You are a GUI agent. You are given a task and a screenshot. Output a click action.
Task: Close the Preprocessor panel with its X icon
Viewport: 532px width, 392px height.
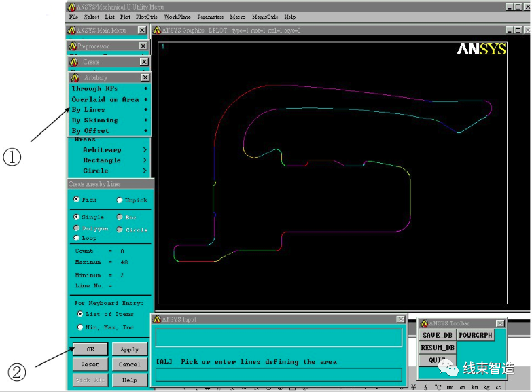(x=143, y=46)
